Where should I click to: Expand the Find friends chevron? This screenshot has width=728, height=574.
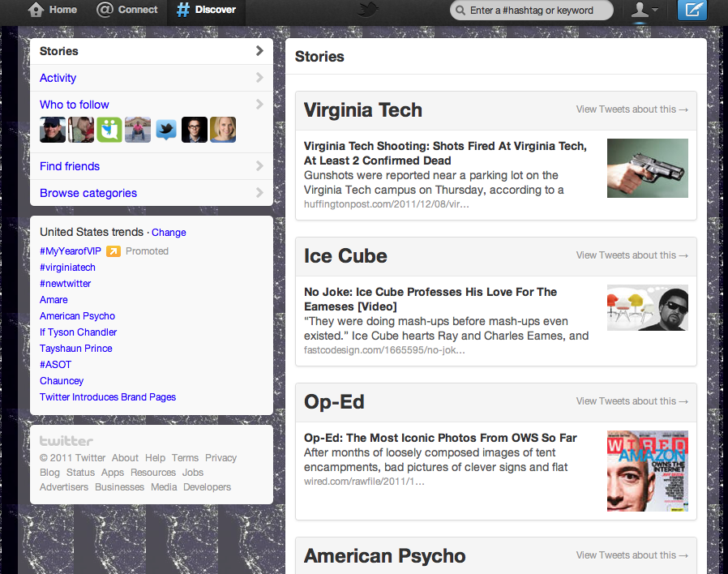[259, 165]
